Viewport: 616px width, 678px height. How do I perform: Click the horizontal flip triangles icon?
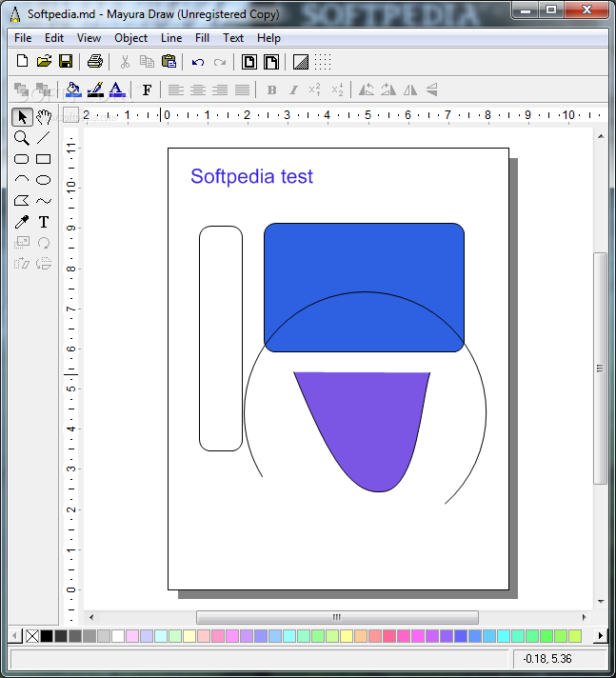point(410,90)
